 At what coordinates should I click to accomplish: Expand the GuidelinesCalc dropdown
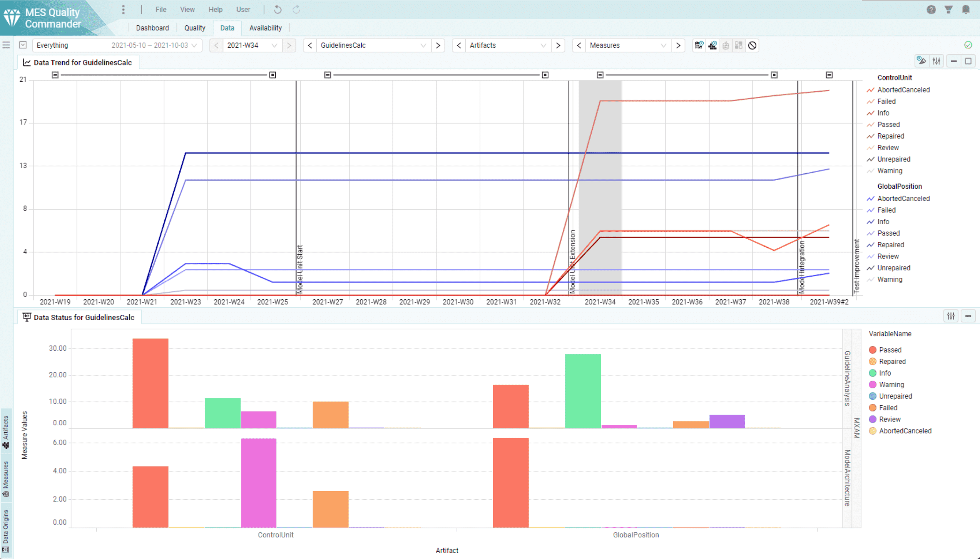click(x=423, y=45)
